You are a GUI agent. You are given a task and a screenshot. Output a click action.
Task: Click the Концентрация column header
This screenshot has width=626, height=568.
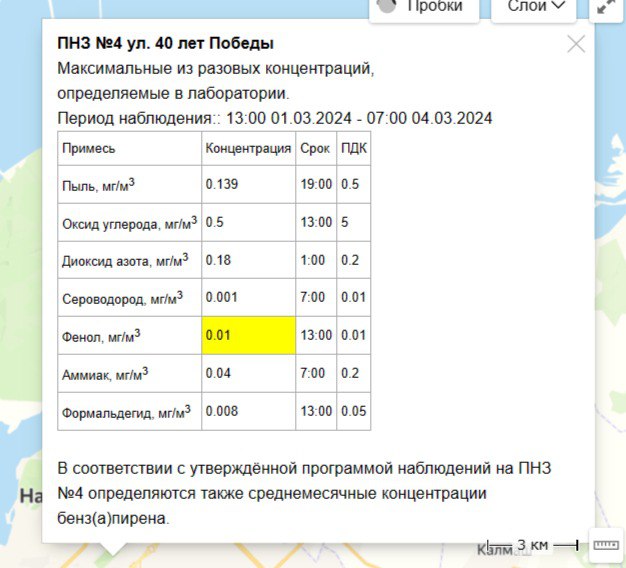(248, 148)
